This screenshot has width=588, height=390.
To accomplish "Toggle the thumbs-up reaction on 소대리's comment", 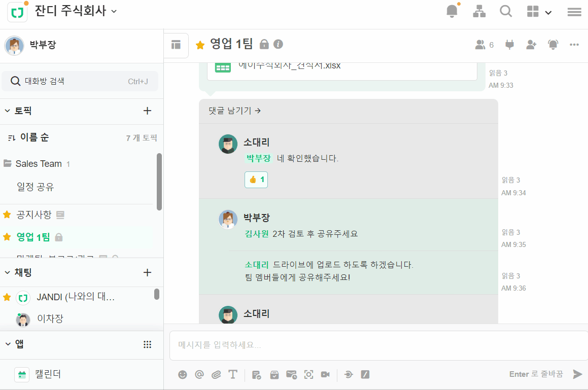I will (x=256, y=180).
